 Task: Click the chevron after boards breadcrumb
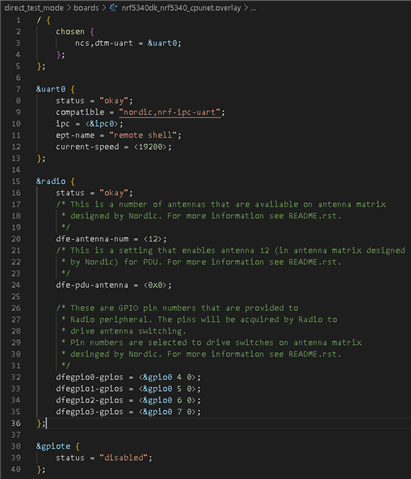coord(104,8)
